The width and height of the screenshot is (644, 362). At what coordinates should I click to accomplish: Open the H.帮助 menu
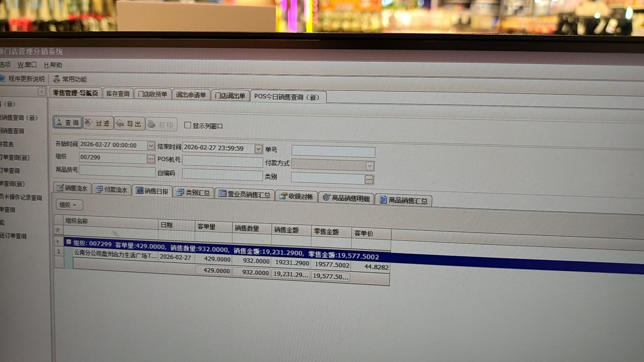53,65
